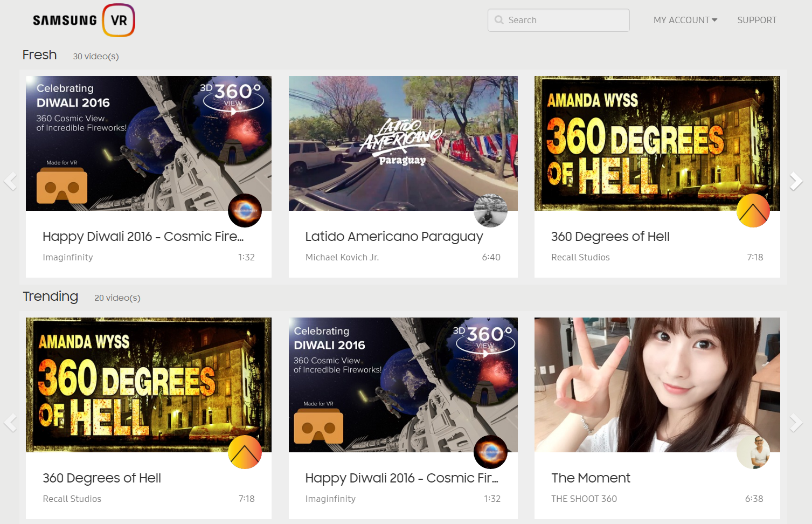Click author THE SHOOT 360
Viewport: 812px width, 524px height.
click(x=584, y=499)
